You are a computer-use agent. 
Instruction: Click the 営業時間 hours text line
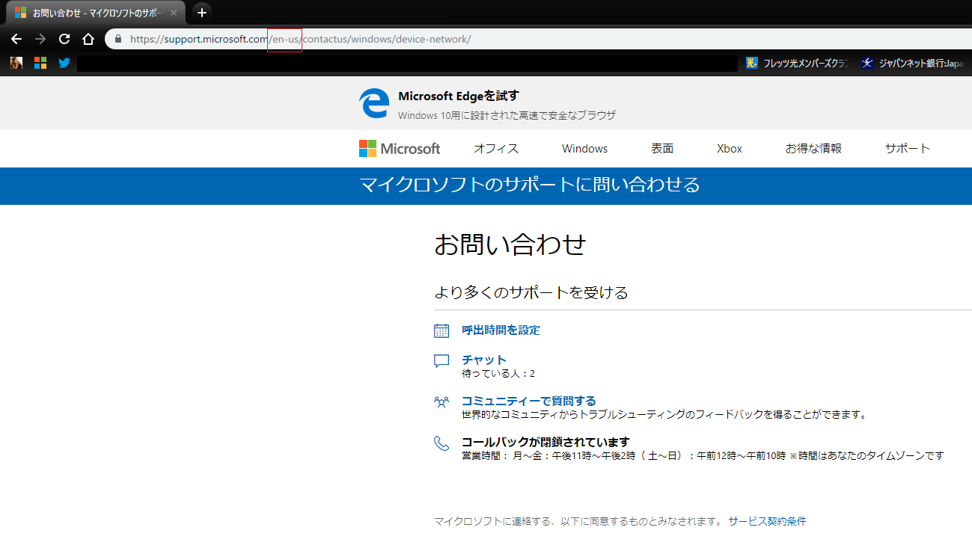coord(703,455)
